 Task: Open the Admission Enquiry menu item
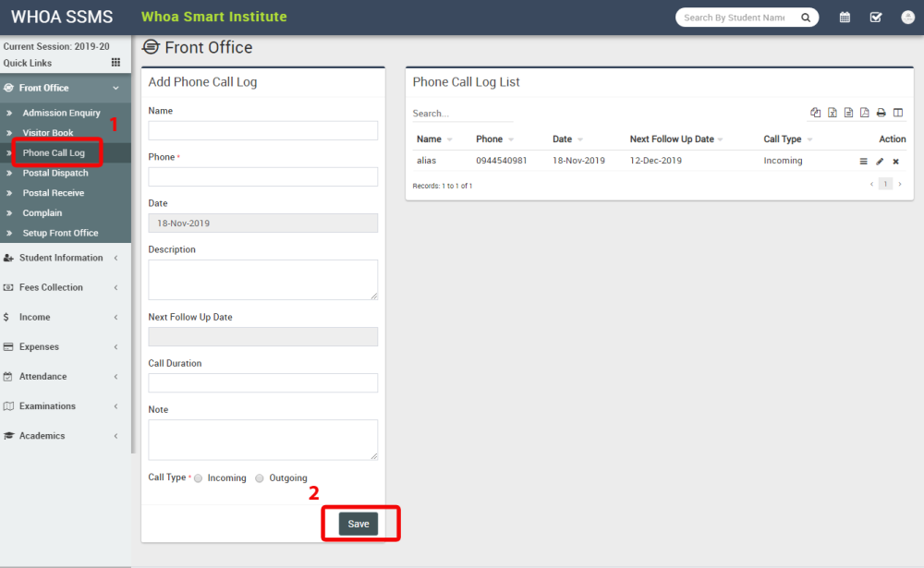(x=63, y=113)
